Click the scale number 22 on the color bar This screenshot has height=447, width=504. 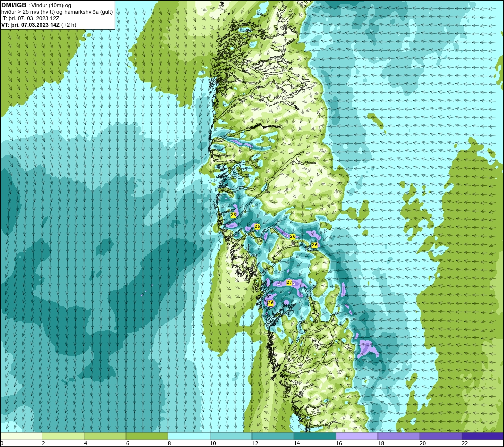coord(465,443)
